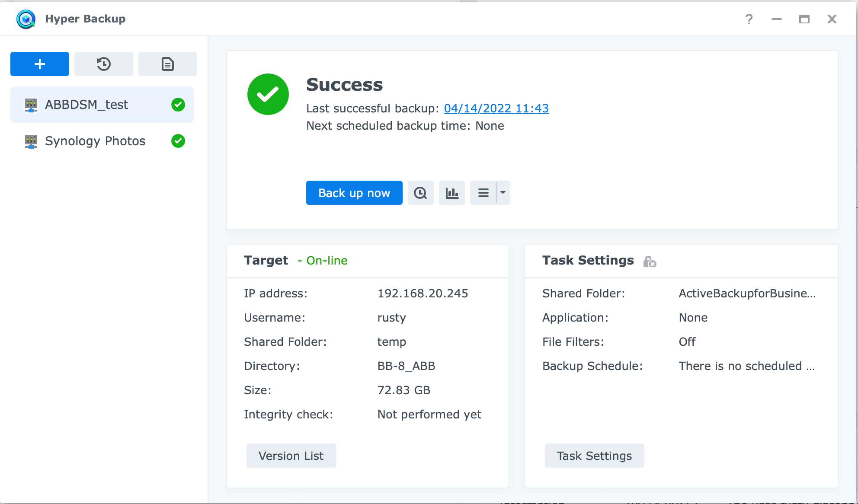Open the Version List

click(x=291, y=456)
